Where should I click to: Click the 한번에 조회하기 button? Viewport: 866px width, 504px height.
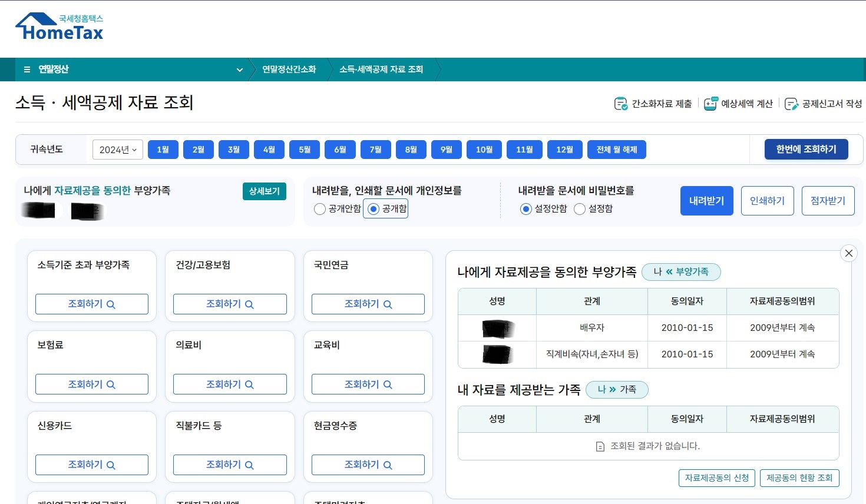click(806, 150)
